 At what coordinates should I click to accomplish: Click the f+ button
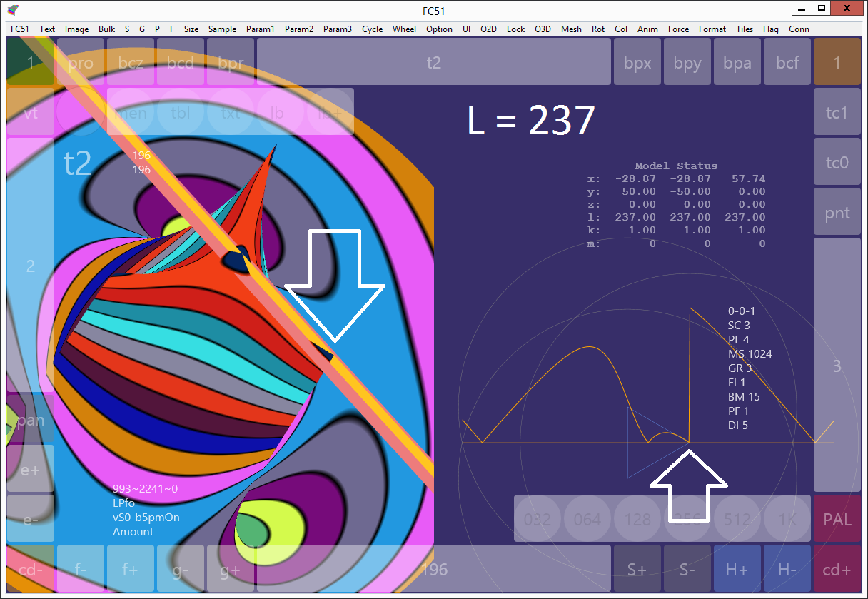(x=131, y=569)
